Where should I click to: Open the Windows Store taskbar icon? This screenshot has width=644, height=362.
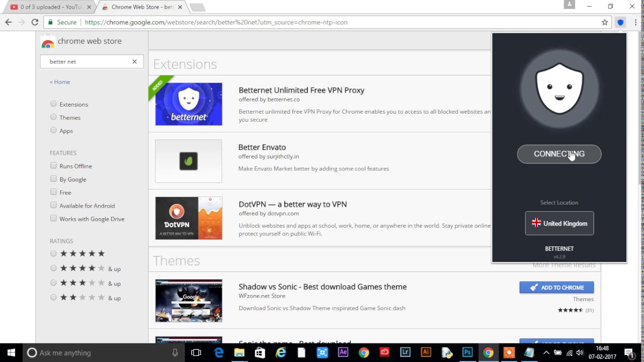pos(260,352)
